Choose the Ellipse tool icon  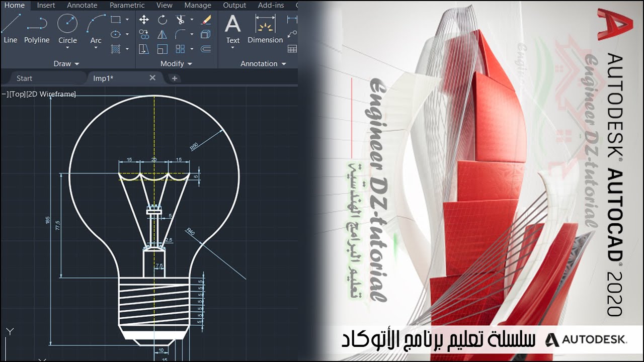116,34
